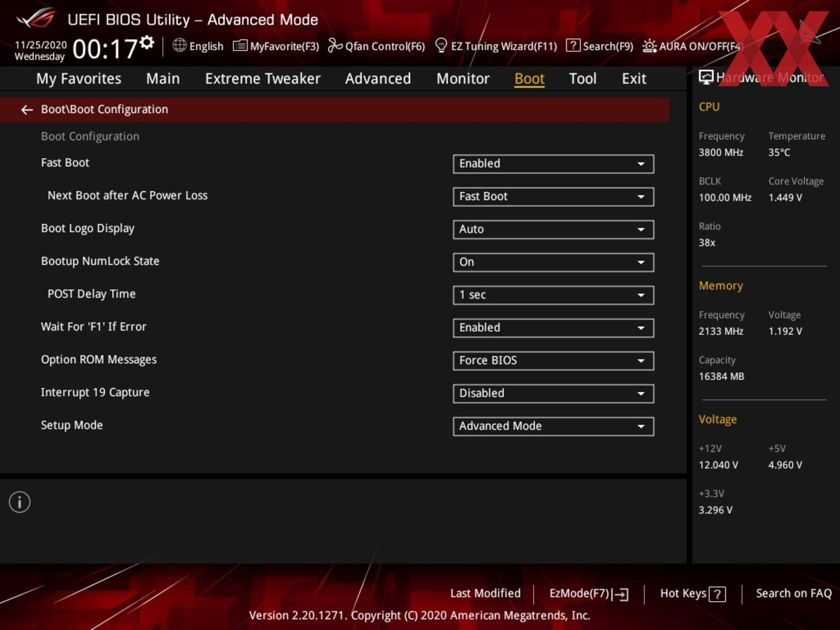840x630 pixels.
Task: Open the Setup Mode dropdown
Action: pos(553,426)
